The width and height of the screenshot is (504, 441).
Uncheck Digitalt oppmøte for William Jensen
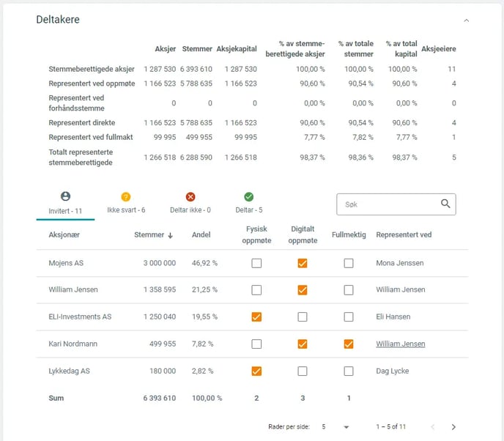(x=303, y=290)
